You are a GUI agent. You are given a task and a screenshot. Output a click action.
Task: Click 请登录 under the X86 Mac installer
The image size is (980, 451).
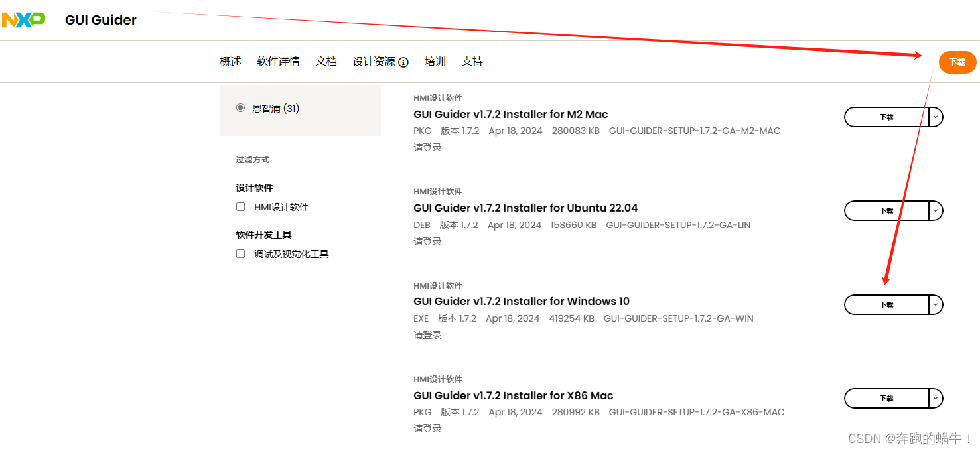427,428
